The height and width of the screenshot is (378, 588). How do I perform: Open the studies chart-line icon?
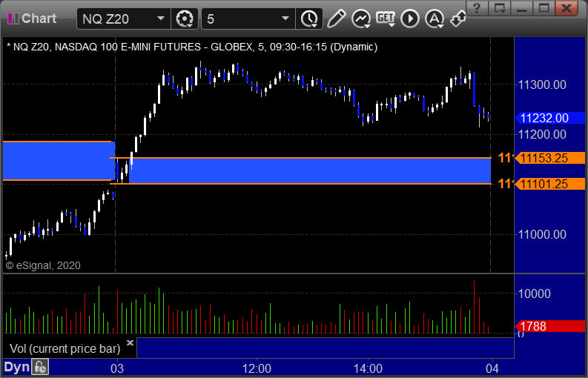361,19
